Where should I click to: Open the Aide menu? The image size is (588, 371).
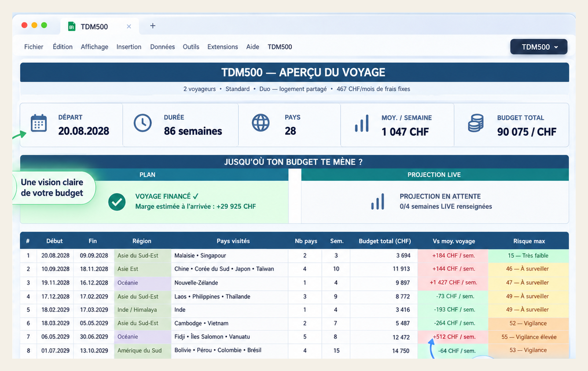tap(253, 47)
